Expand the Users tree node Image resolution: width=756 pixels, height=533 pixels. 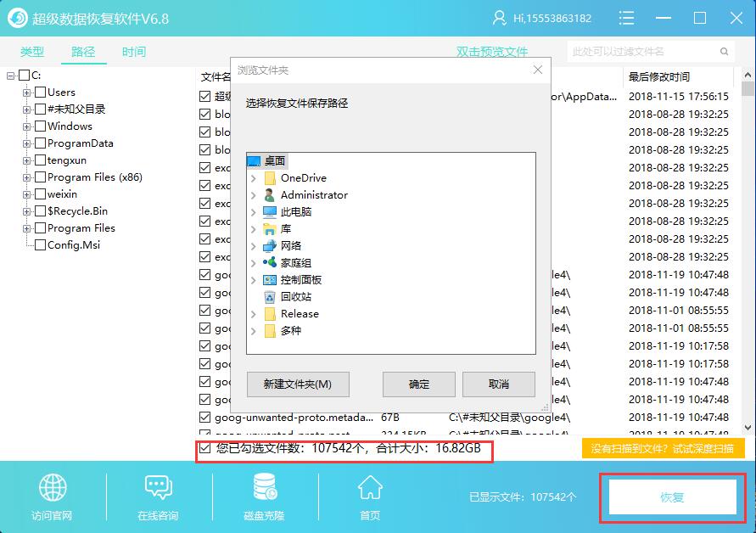point(26,93)
